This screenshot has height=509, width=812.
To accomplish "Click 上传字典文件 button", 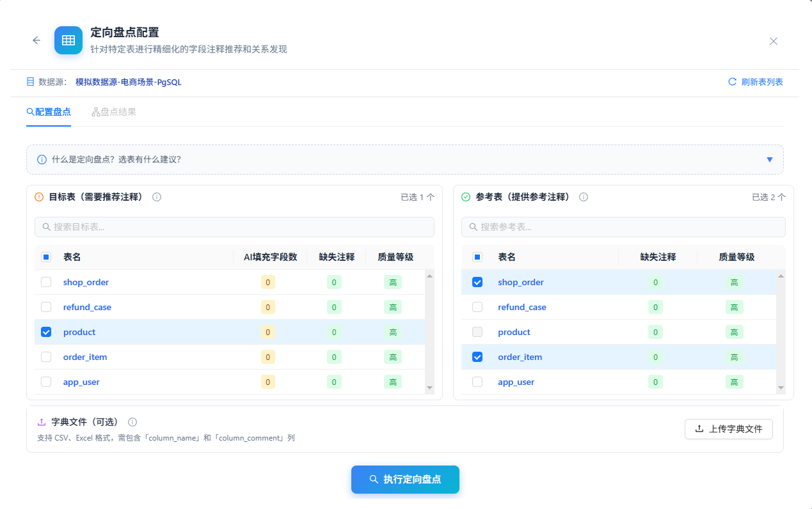I will [729, 429].
